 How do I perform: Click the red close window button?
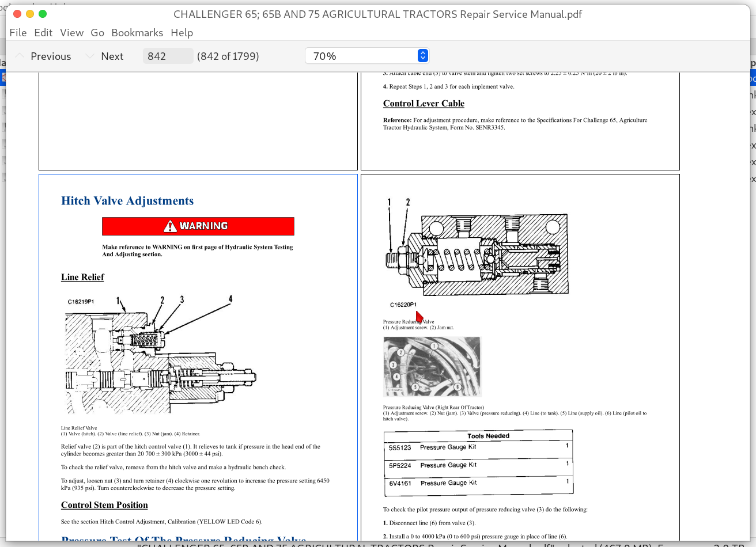tap(17, 14)
